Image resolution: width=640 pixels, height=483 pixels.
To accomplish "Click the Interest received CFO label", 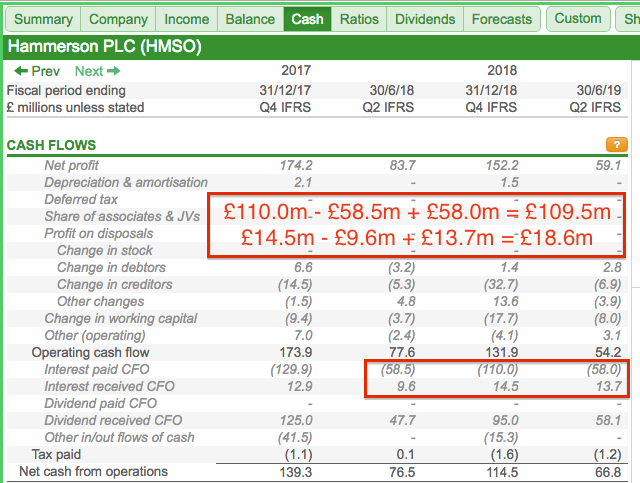I will coord(109,386).
